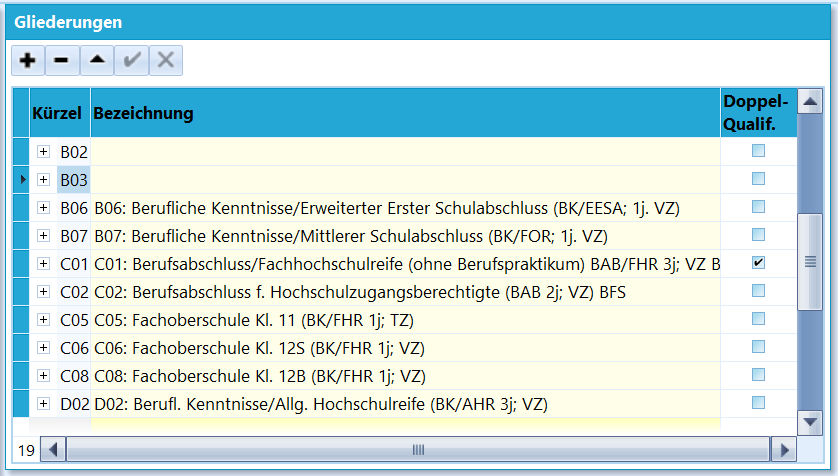Expand the C06 row
Image resolution: width=838 pixels, height=476 pixels.
click(x=43, y=348)
